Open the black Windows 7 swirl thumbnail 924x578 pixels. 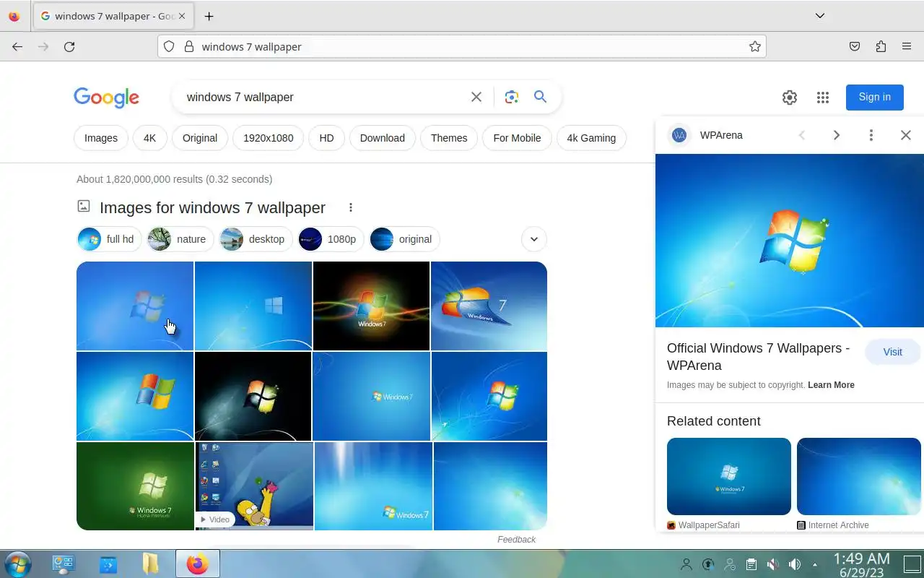click(x=371, y=306)
